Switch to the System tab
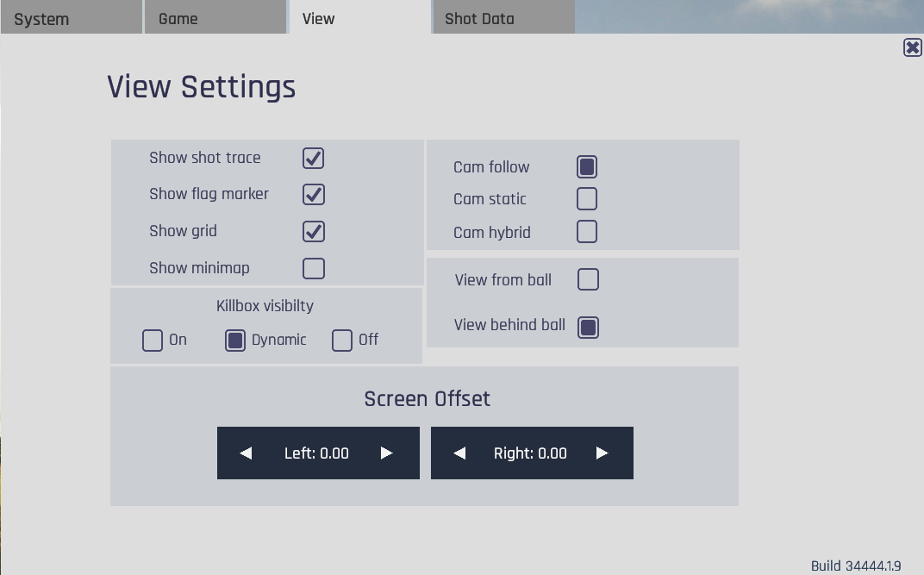924x575 pixels. pos(72,17)
